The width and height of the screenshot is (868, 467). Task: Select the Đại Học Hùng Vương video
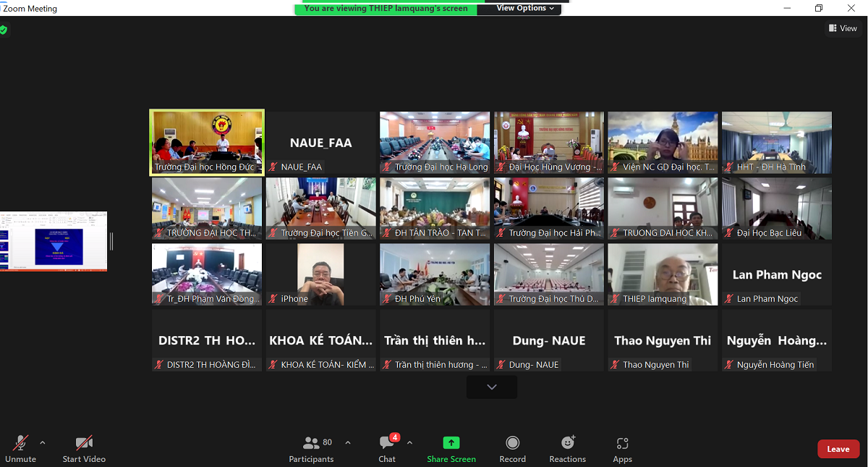pos(549,143)
